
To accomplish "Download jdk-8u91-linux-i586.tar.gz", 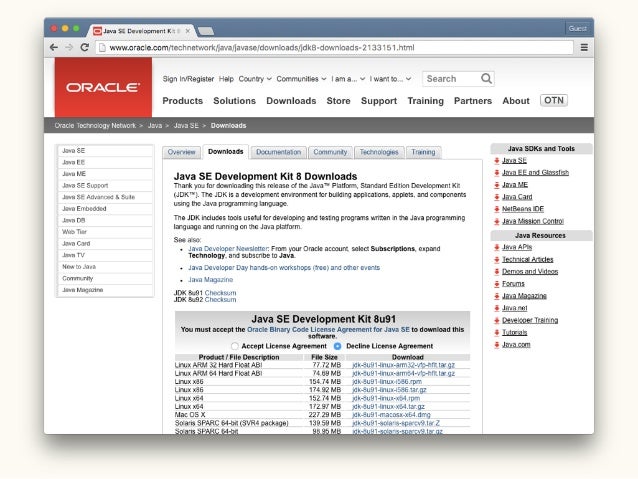I will [389, 390].
